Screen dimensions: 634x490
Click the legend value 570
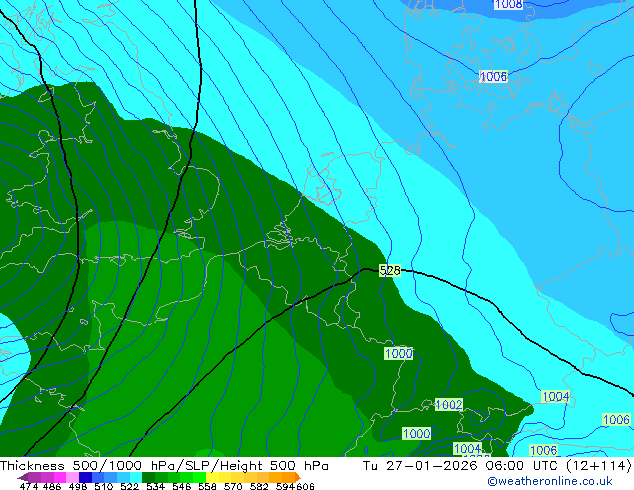click(x=233, y=486)
